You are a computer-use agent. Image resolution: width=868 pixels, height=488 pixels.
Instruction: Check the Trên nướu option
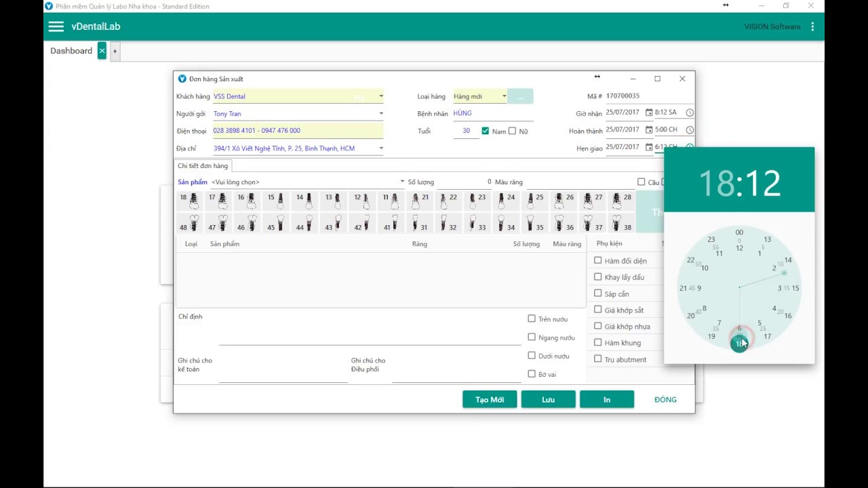[532, 319]
